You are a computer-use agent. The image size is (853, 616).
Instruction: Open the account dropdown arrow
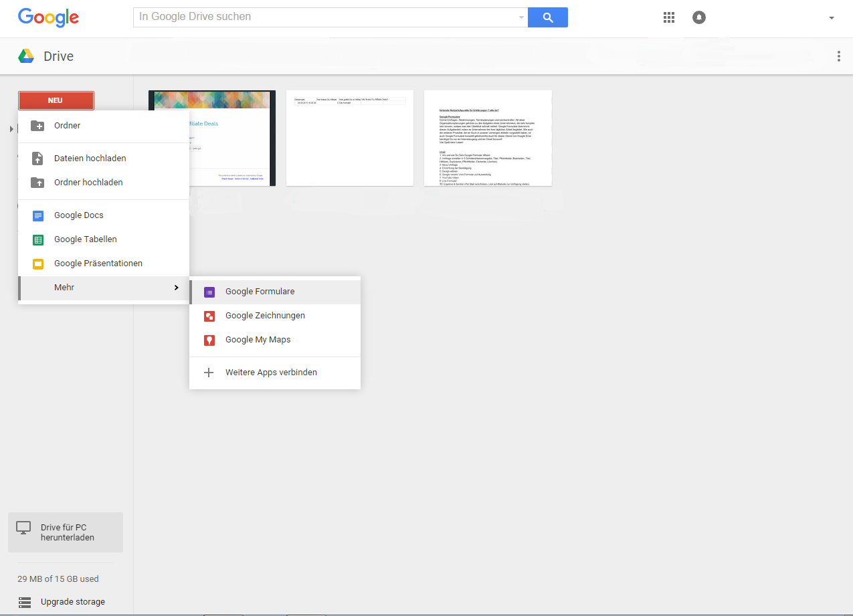point(832,18)
